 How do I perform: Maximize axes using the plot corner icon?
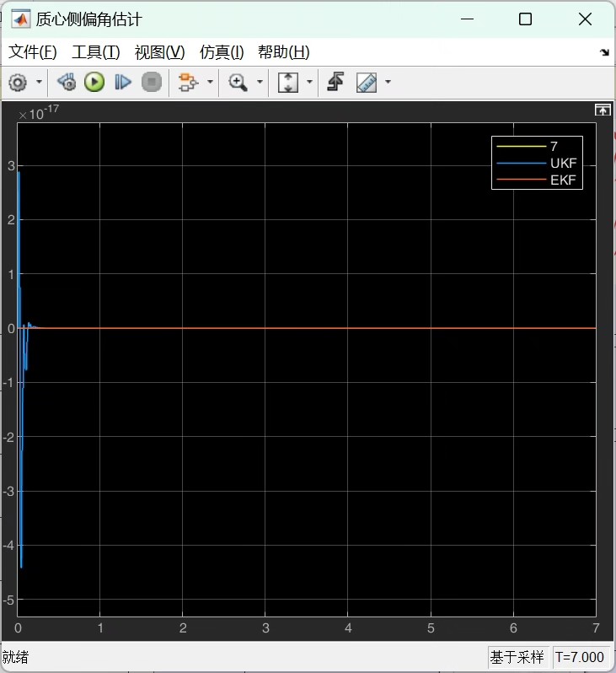[x=603, y=110]
